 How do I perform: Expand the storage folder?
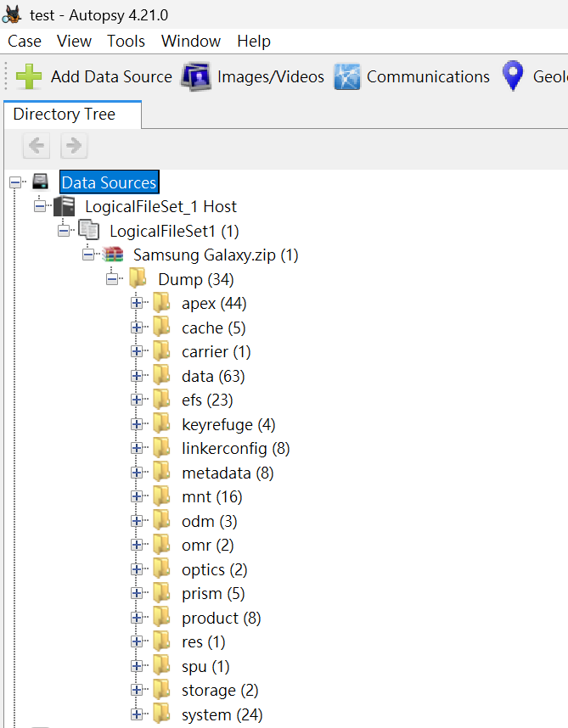tap(137, 691)
